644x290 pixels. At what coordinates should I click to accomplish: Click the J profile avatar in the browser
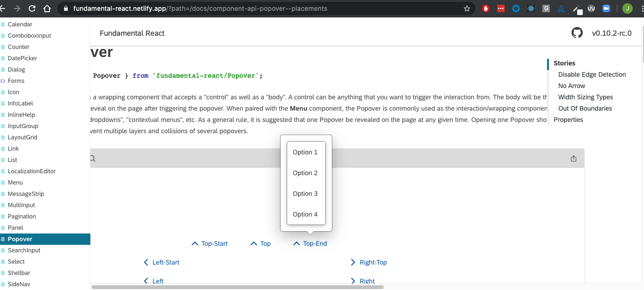pos(626,8)
